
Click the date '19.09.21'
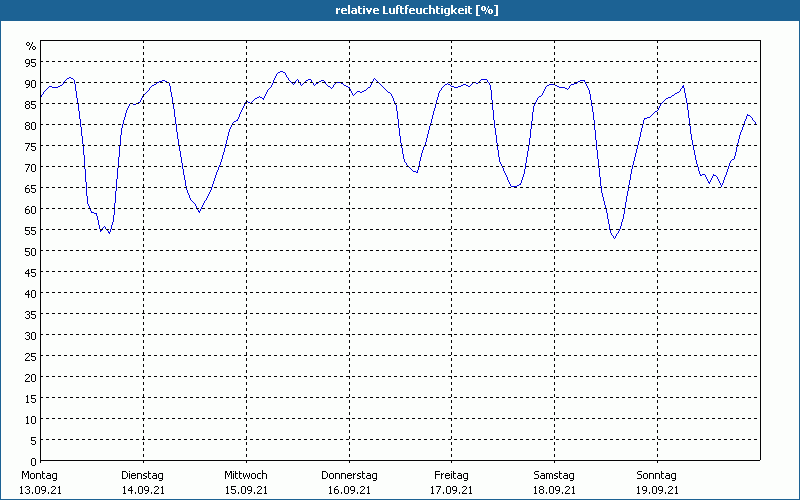click(x=657, y=490)
